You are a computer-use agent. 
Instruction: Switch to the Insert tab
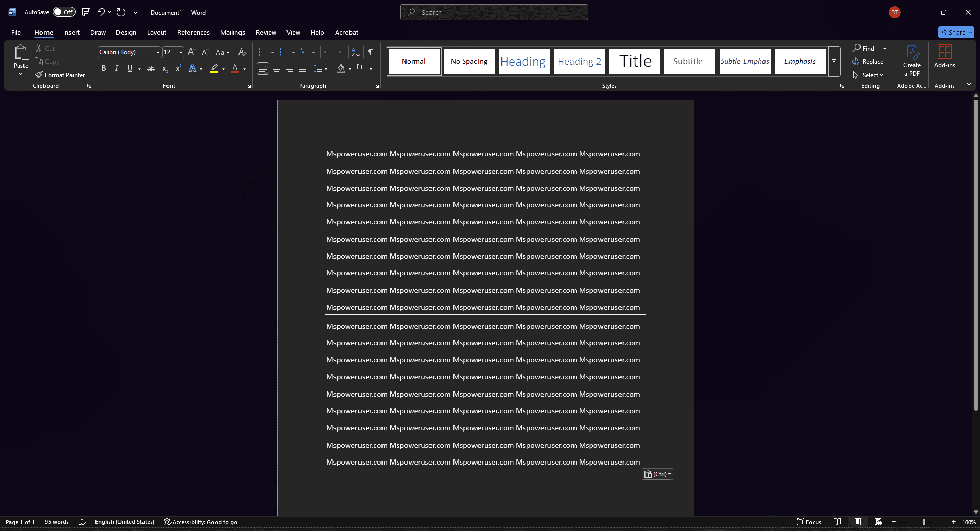tap(71, 32)
